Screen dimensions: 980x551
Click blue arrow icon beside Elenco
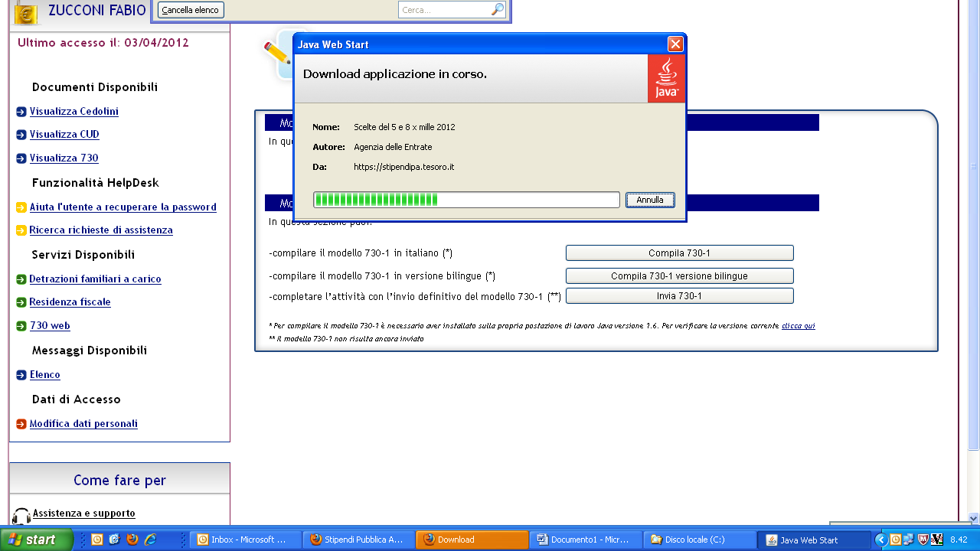pos(21,375)
